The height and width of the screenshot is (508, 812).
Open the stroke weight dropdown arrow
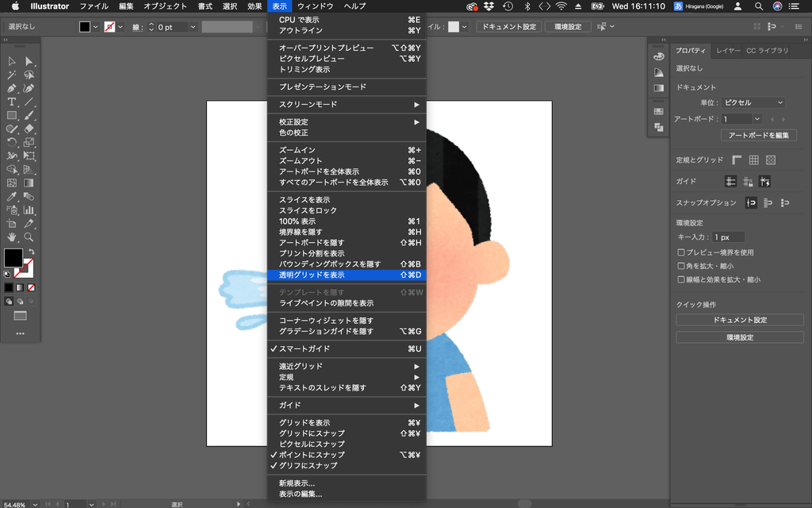193,27
